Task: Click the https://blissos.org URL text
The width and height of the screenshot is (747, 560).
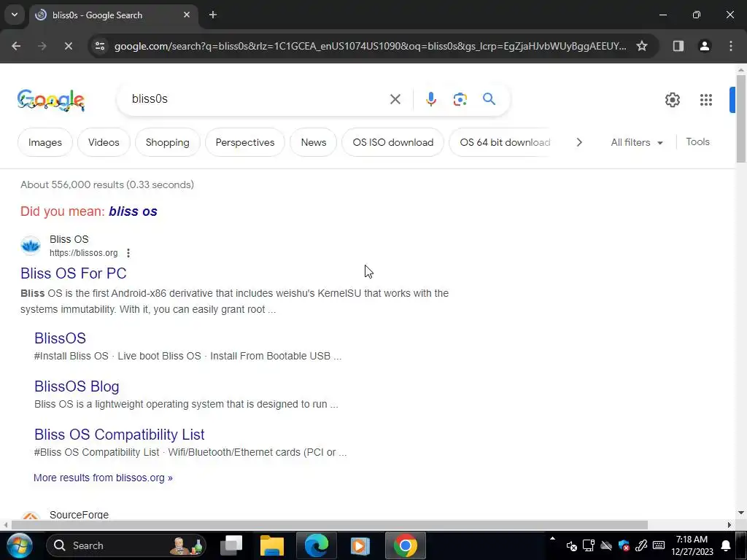Action: point(83,253)
